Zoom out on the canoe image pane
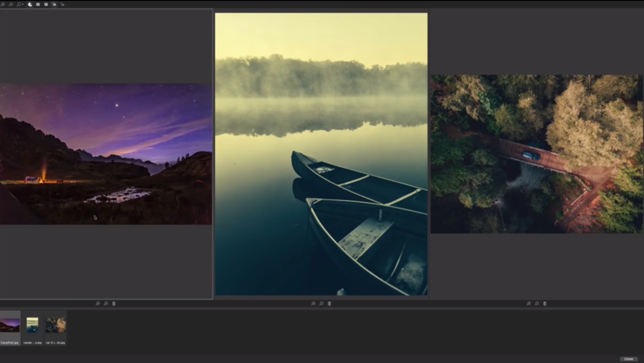 click(x=321, y=304)
